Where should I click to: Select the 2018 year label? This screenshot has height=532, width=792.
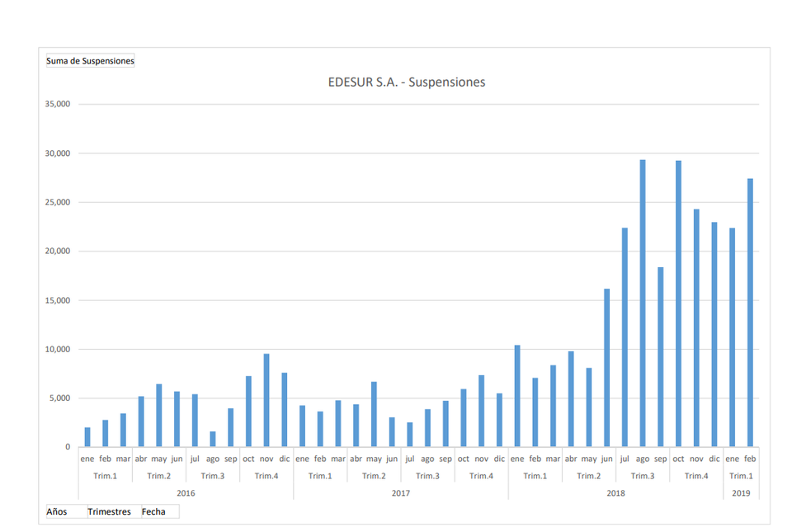(x=615, y=493)
